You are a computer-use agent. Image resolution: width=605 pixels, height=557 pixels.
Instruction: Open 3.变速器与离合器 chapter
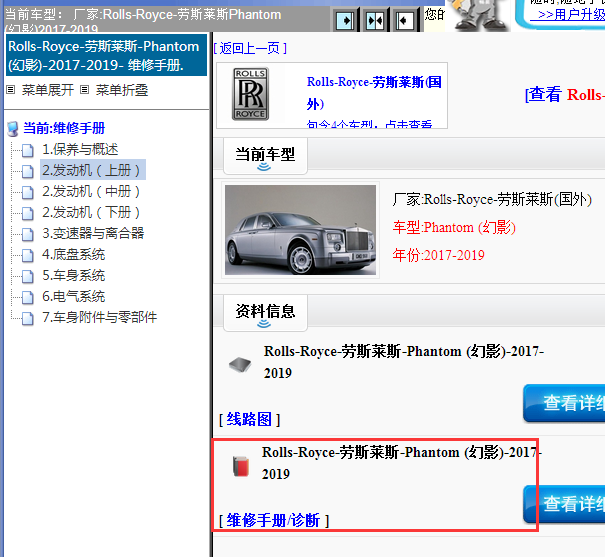click(93, 233)
